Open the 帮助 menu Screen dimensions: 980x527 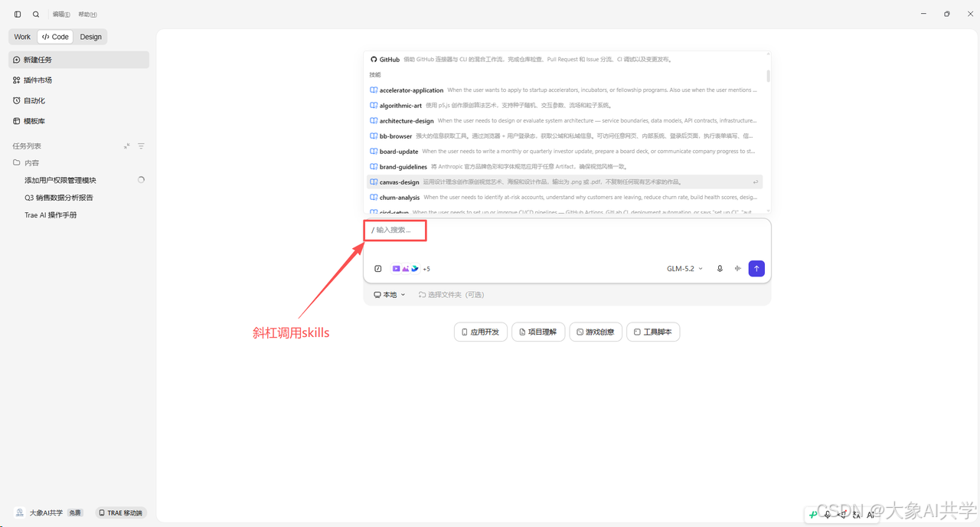[x=87, y=15]
